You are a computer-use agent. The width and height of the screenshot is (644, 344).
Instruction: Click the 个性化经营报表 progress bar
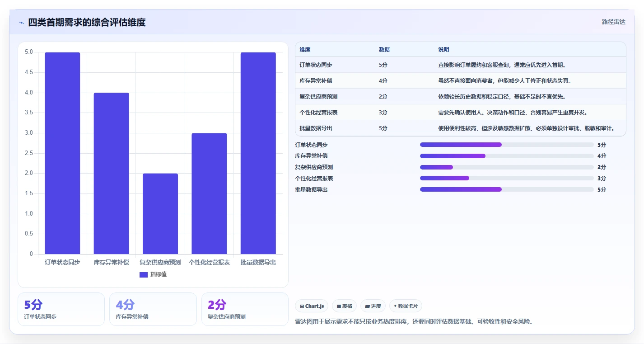(x=507, y=178)
